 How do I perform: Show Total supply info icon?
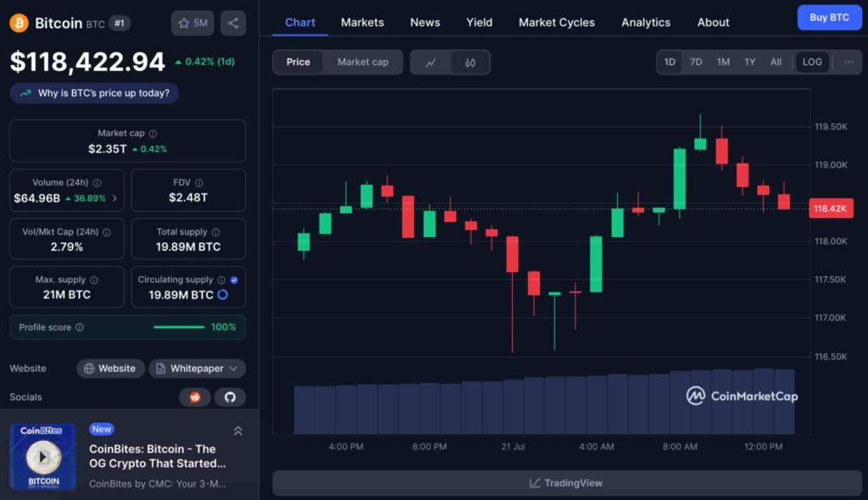(x=215, y=232)
